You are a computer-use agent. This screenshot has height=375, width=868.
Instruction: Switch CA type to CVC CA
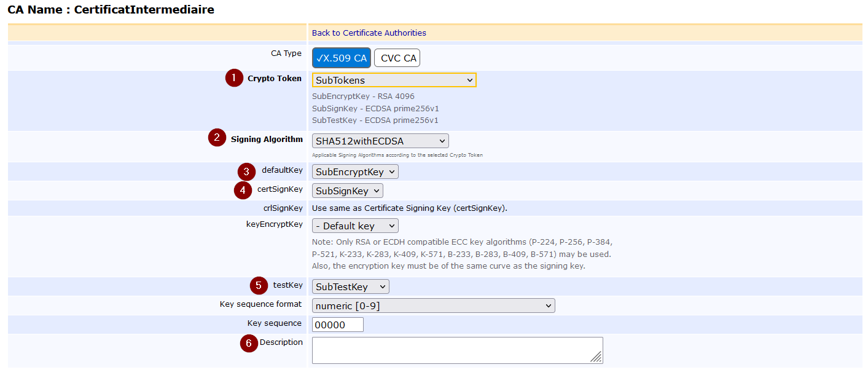click(x=398, y=58)
